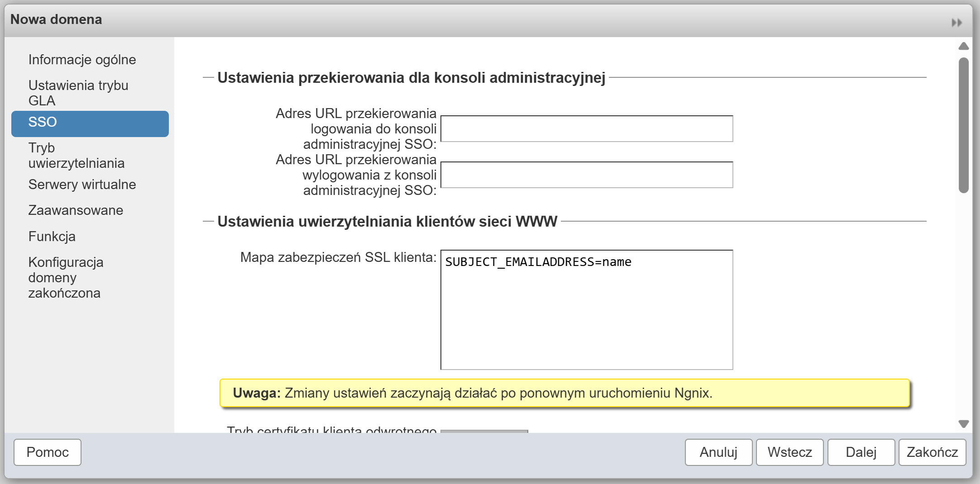Open the Serwery wirtualne step

point(82,185)
